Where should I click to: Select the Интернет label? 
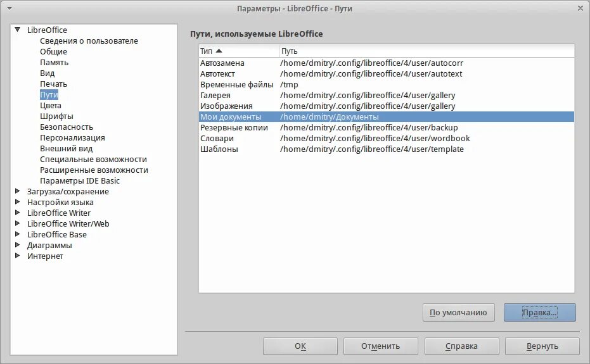point(45,256)
